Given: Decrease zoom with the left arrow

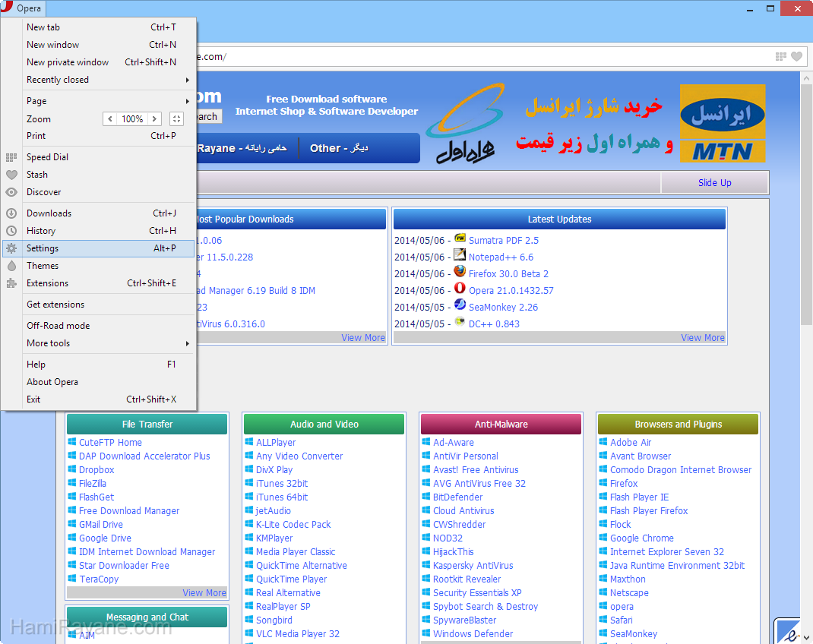Looking at the screenshot, I should click(x=110, y=118).
